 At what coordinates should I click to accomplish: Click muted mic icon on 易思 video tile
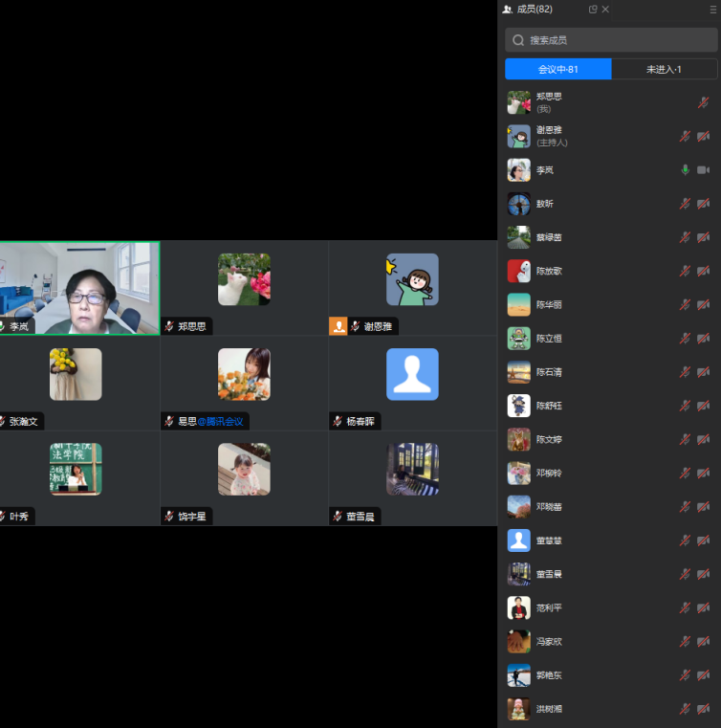(169, 421)
